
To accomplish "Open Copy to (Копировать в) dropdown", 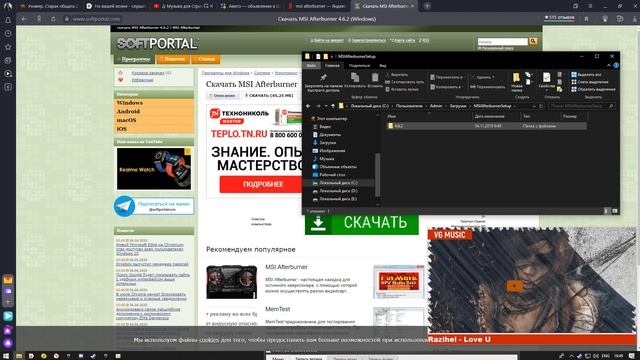I will 445,87.
